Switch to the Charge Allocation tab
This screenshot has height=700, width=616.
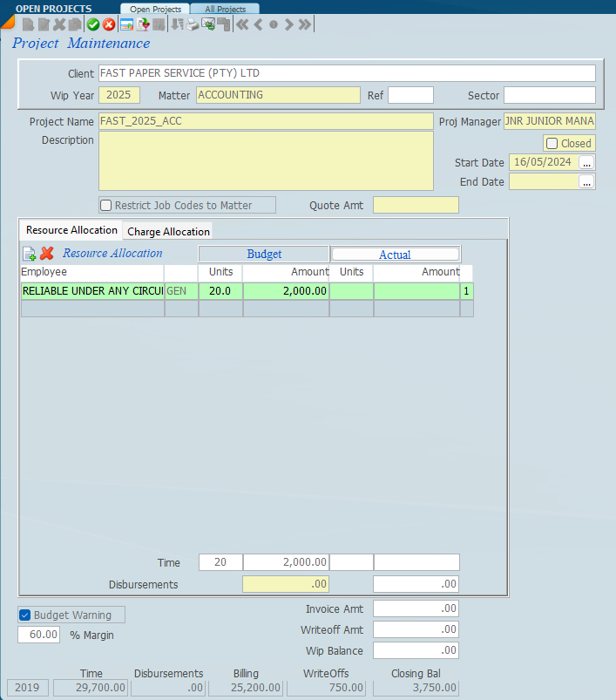(x=168, y=231)
